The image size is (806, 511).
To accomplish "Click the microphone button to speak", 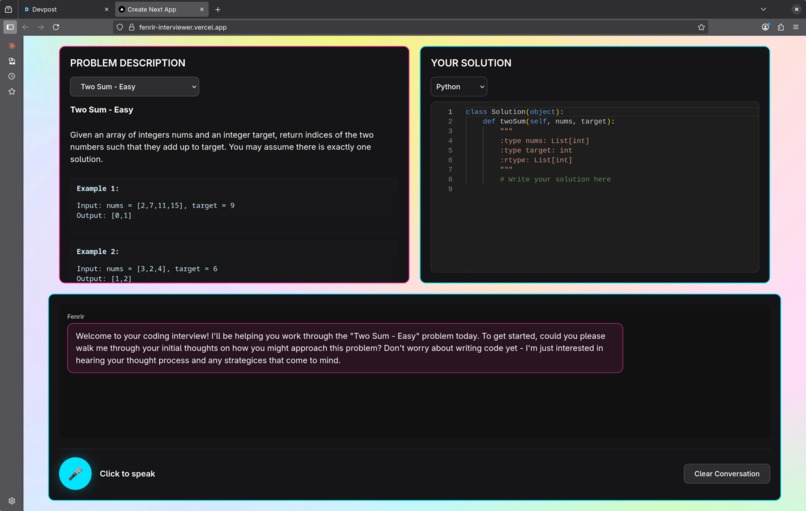I will (75, 473).
